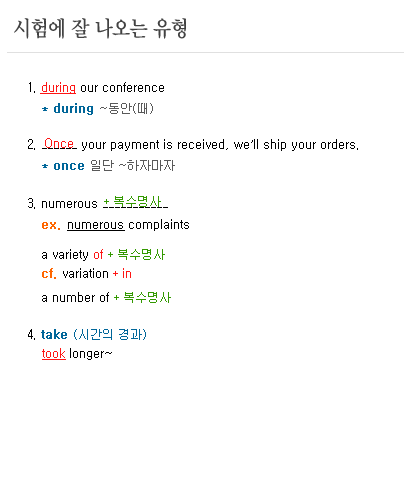Image resolution: width=410 pixels, height=480 pixels.
Task: Click the underlined 'took' in item 4
Action: 54,353
